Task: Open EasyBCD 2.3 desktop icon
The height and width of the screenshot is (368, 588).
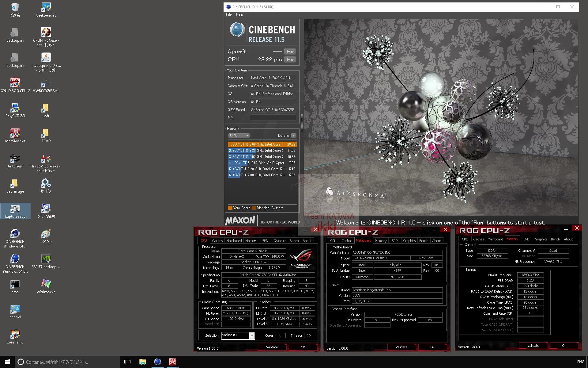Action: [15, 110]
